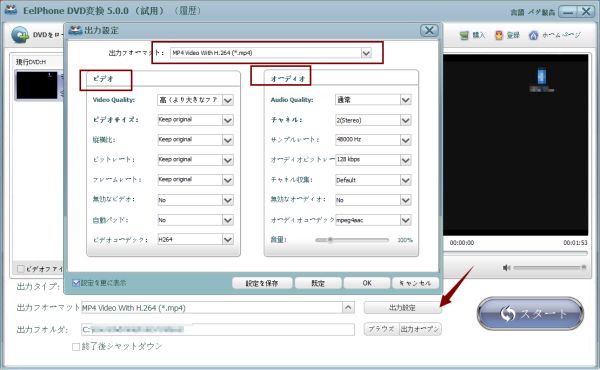The height and width of the screenshot is (370, 600).
Task: Click the 履歴 history link in title bar
Action: click(188, 10)
